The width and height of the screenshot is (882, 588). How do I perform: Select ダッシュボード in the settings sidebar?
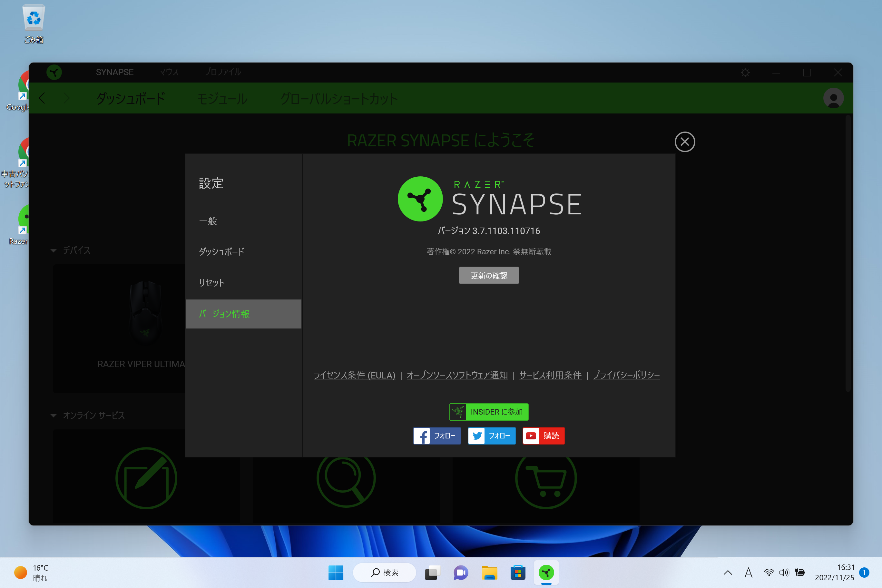[221, 252]
